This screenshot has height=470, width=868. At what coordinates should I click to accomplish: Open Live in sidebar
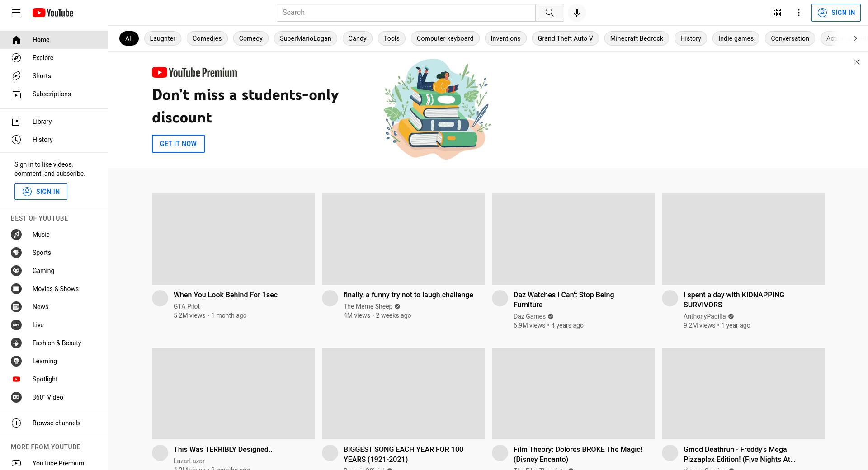[54, 325]
